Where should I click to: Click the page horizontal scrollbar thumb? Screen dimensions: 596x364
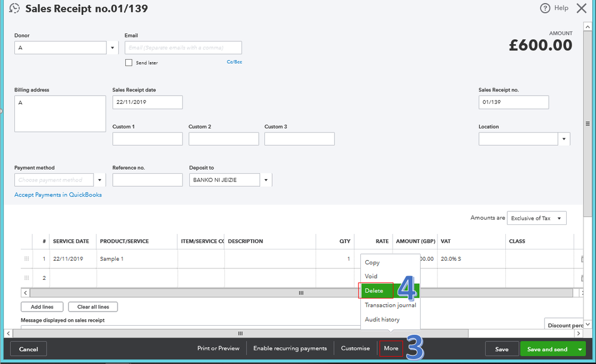(240, 334)
